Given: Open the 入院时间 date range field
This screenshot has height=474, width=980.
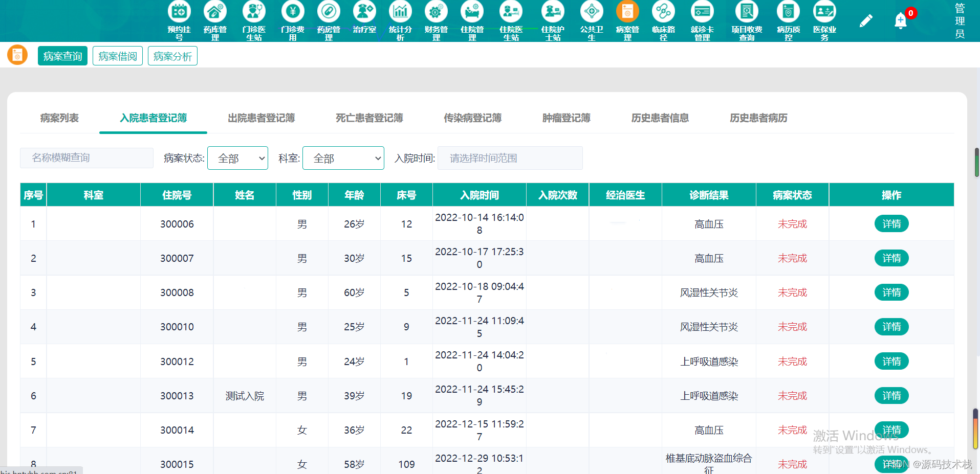Looking at the screenshot, I should [510, 158].
